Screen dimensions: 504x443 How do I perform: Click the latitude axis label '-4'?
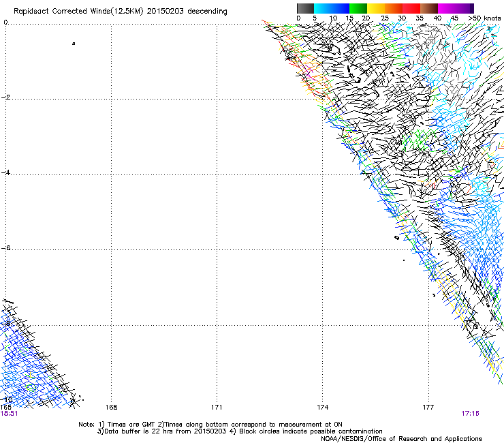tap(5, 172)
